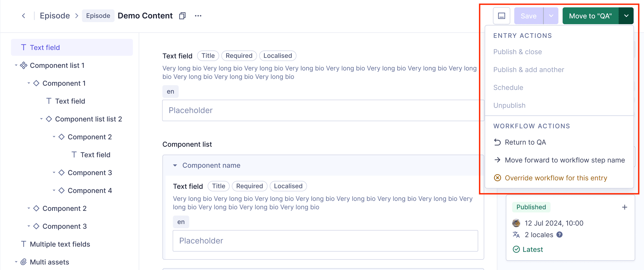Screen dimensions: 644x270
Task: Open the three-dot more options menu
Action: pyautogui.click(x=198, y=16)
